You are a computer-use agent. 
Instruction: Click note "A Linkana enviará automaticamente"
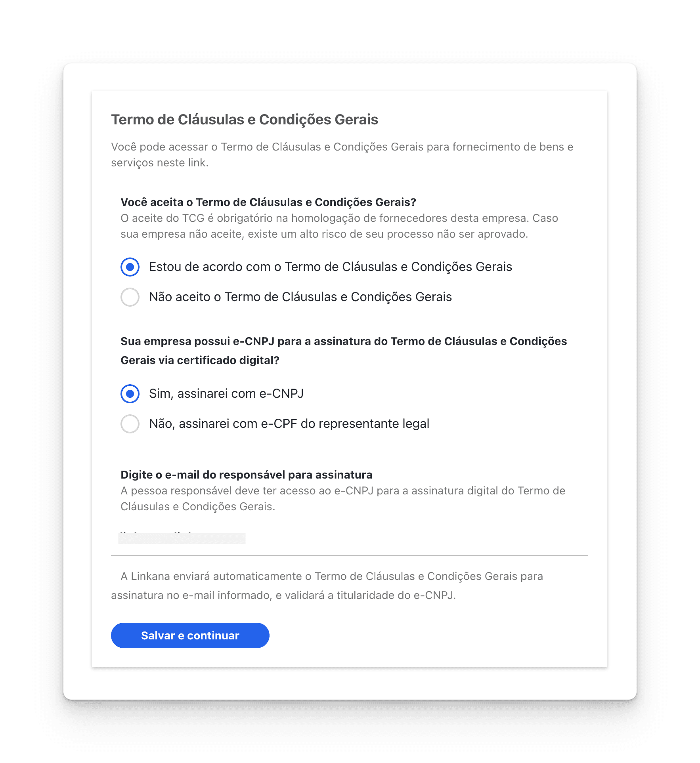(x=327, y=586)
